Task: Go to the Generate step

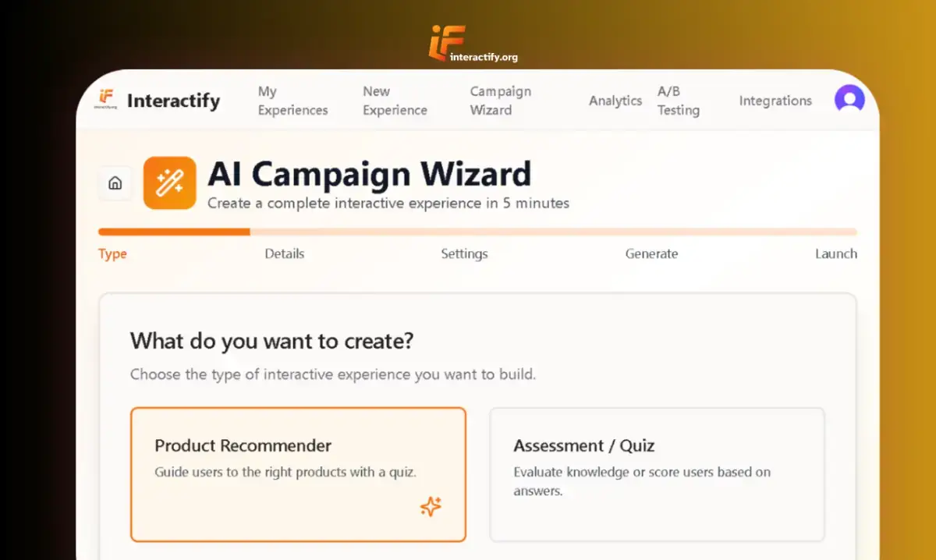Action: [651, 253]
